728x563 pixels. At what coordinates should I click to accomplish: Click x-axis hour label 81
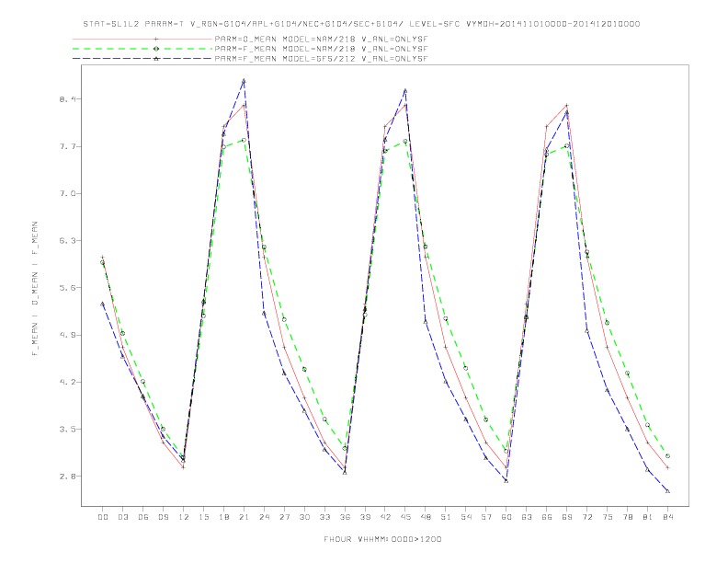(x=648, y=517)
